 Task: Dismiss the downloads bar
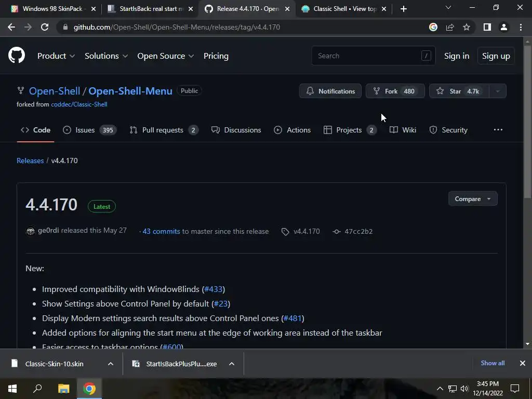(x=523, y=363)
